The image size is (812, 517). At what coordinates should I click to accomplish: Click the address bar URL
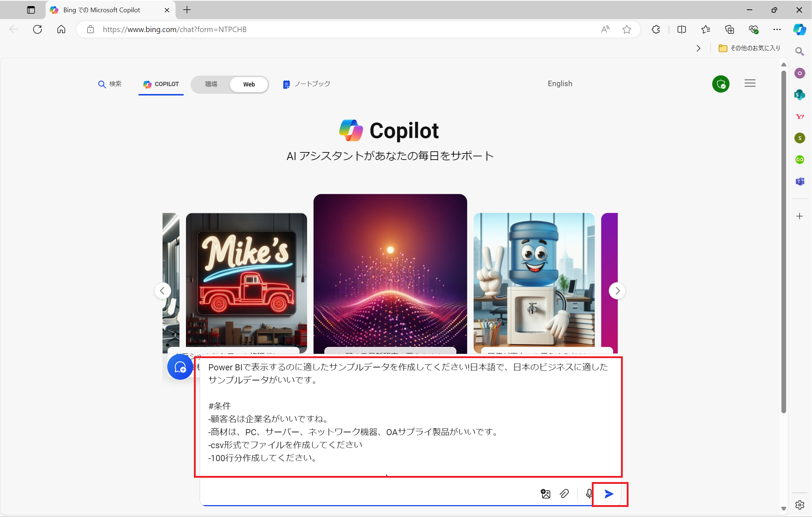[x=174, y=29]
